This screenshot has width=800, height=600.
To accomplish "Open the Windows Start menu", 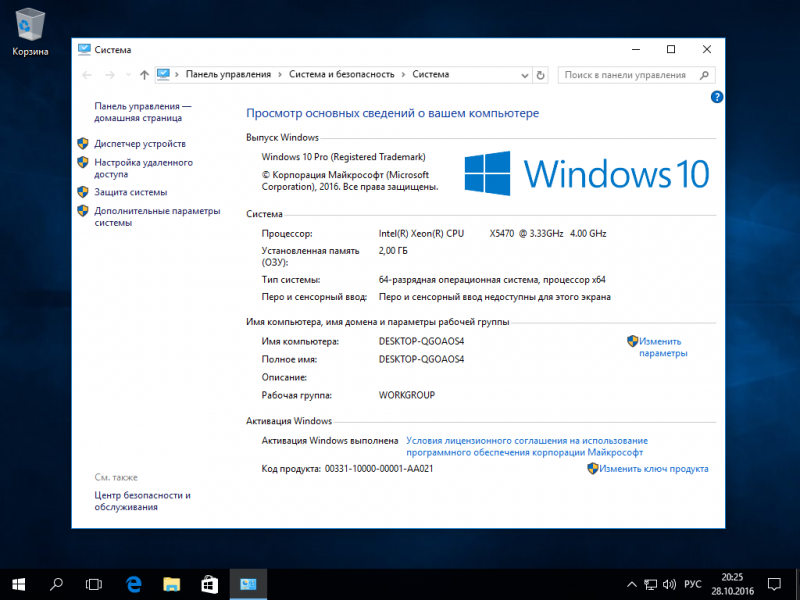I will [18, 585].
